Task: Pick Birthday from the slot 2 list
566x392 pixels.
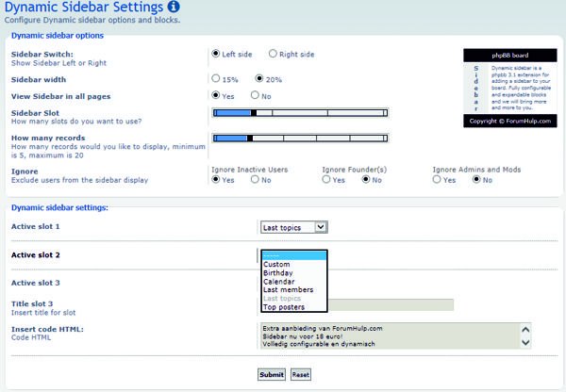Action: (278, 273)
